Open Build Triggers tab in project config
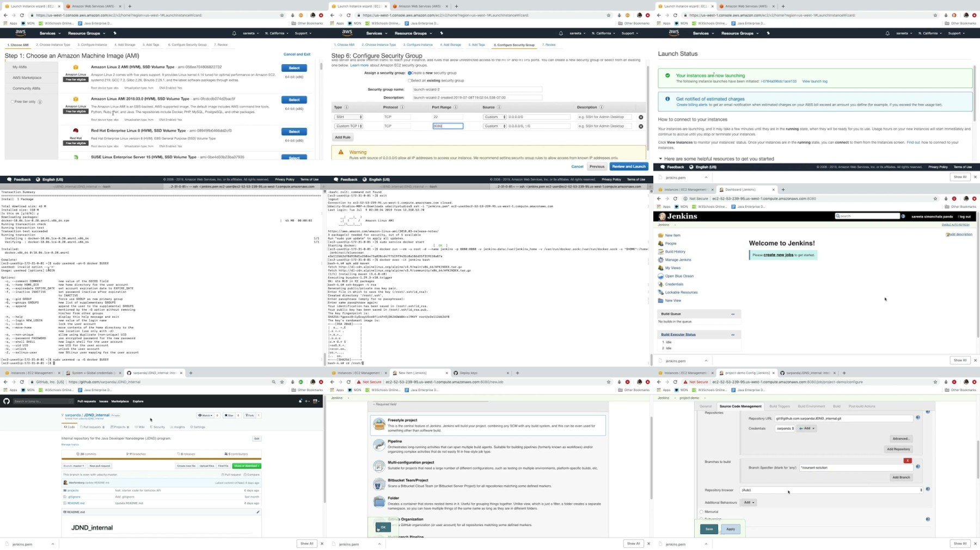The width and height of the screenshot is (980, 550). [x=780, y=406]
